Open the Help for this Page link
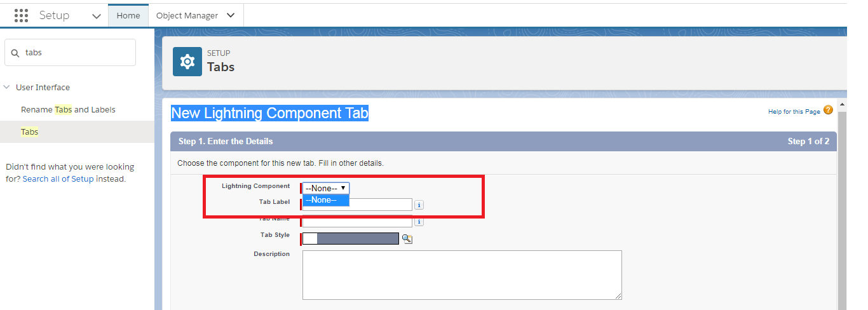Image resolution: width=868 pixels, height=310 pixels. 794,112
